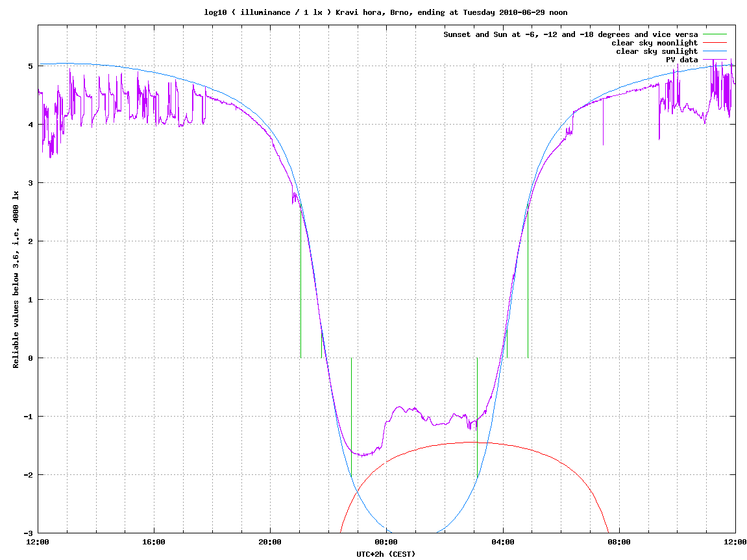Click the x-axis tick label 20:00

coord(270,542)
